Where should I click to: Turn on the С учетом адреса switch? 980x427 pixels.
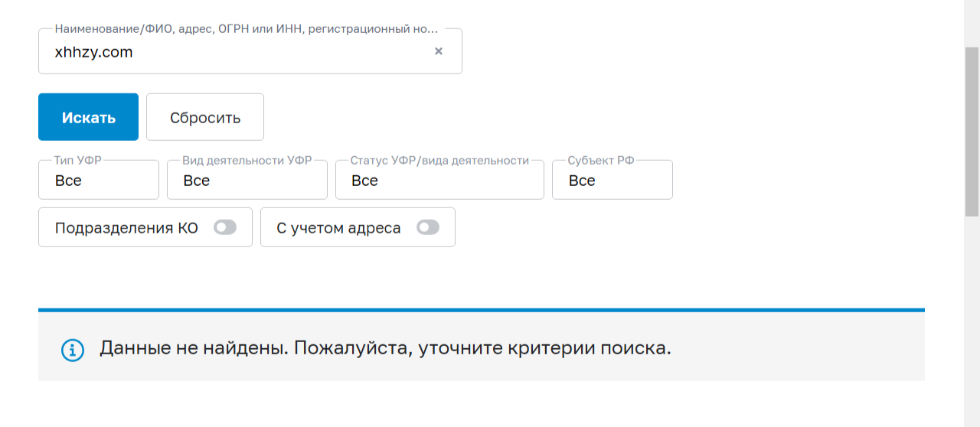pos(428,227)
